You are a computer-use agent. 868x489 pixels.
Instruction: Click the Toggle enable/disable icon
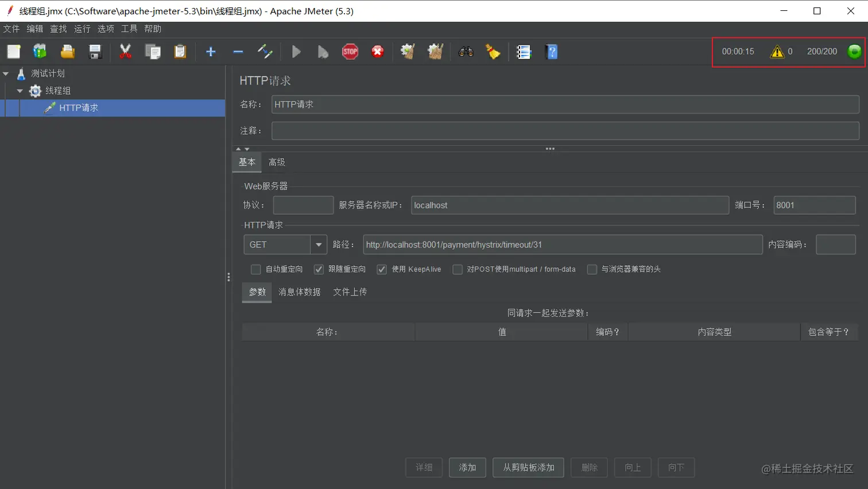[x=265, y=52]
